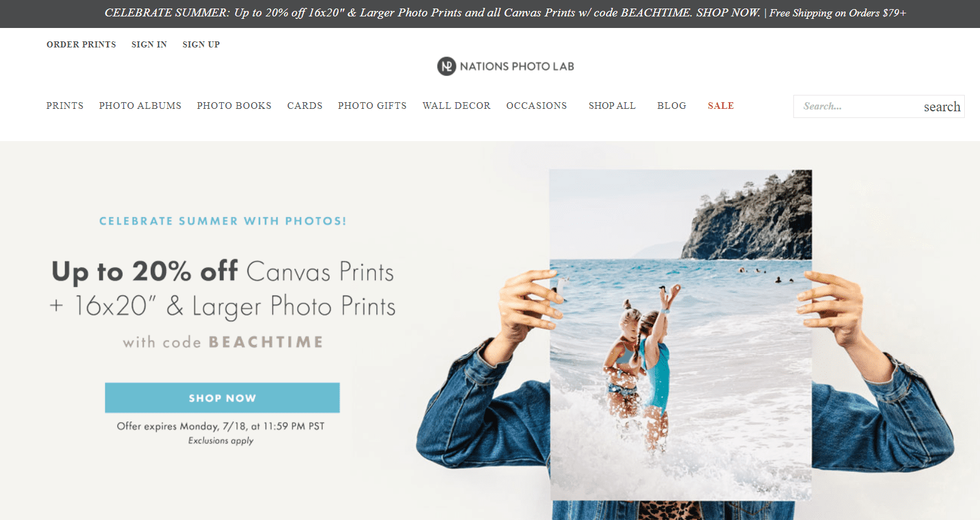Viewport: 980px width, 520px height.
Task: Select the Occasions menu item
Action: pyautogui.click(x=537, y=106)
